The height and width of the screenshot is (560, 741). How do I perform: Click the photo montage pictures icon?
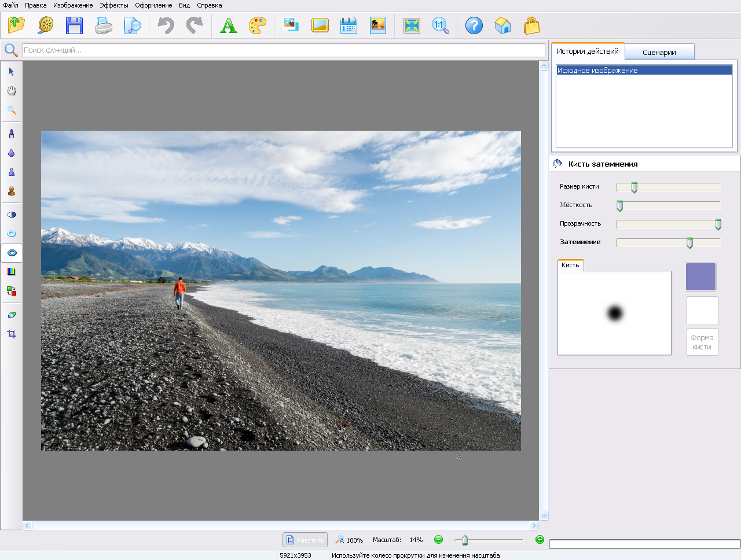pos(291,25)
